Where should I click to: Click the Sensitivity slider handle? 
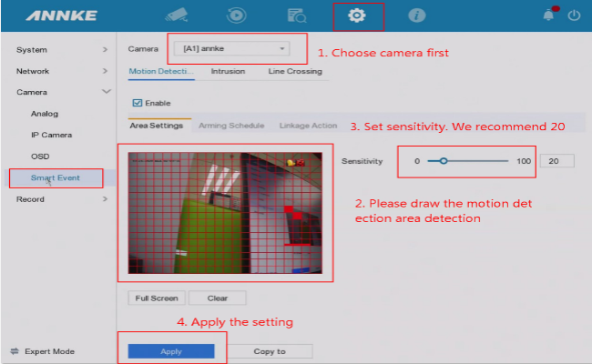pos(444,161)
